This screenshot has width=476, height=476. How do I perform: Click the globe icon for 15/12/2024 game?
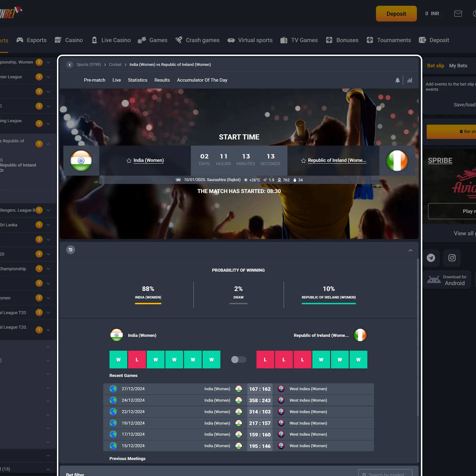pos(113,446)
